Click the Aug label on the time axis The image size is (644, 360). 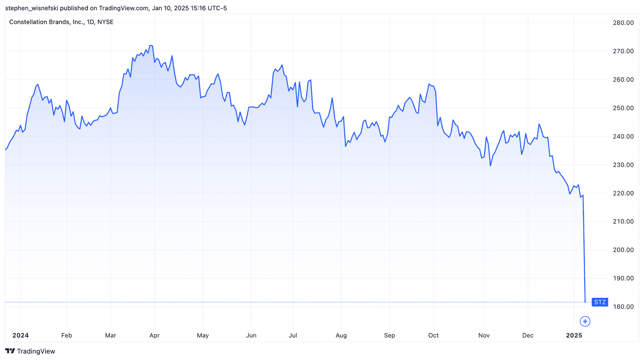341,335
